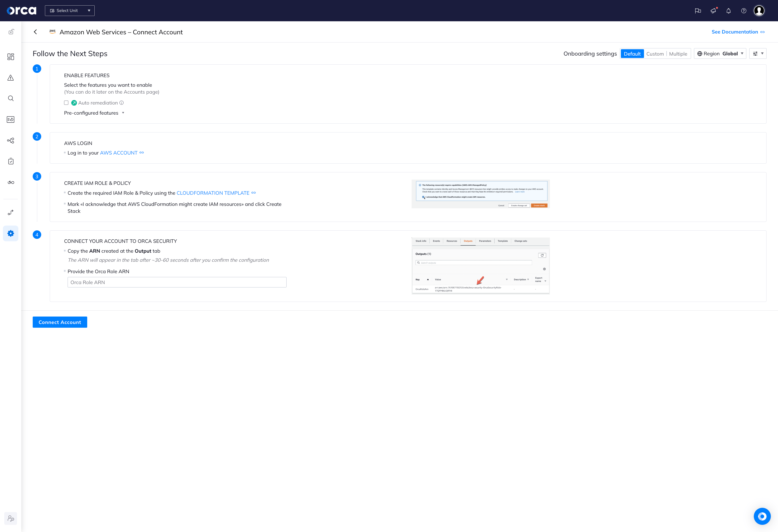Open the See Documentation link

pos(735,32)
